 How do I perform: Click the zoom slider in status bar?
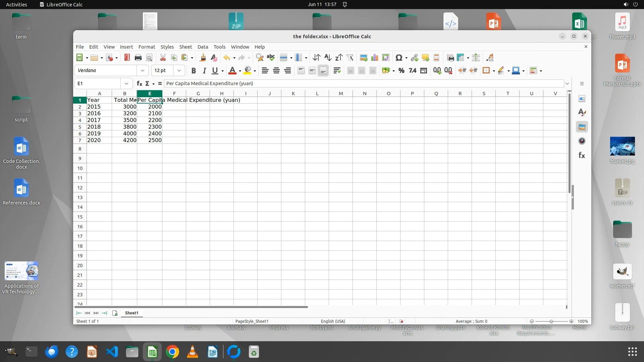click(551, 321)
